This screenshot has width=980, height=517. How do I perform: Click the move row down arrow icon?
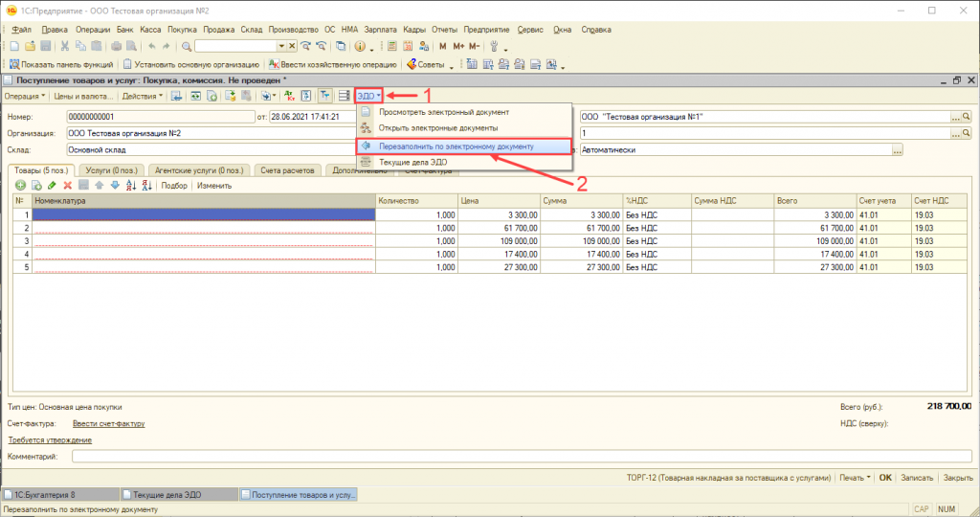pyautogui.click(x=115, y=185)
